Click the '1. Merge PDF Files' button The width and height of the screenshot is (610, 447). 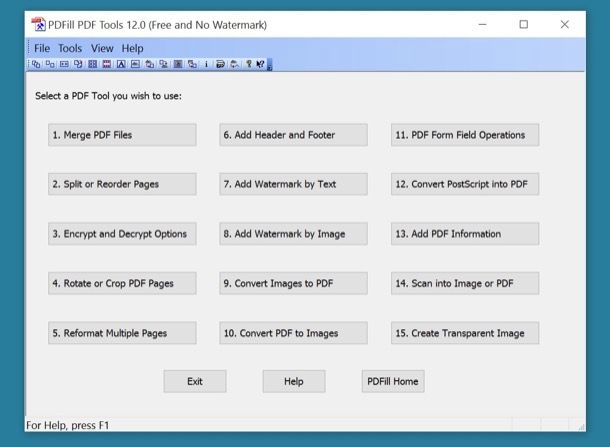click(x=122, y=135)
